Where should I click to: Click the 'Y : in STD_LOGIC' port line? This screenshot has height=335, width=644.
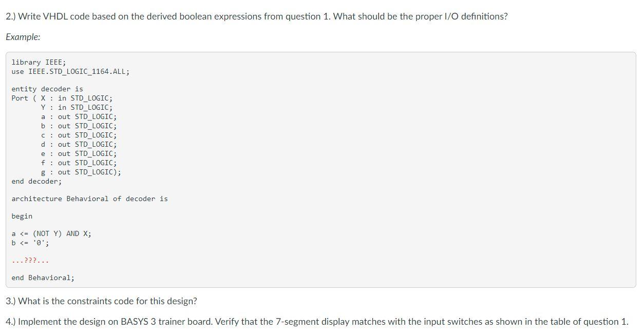pos(77,107)
